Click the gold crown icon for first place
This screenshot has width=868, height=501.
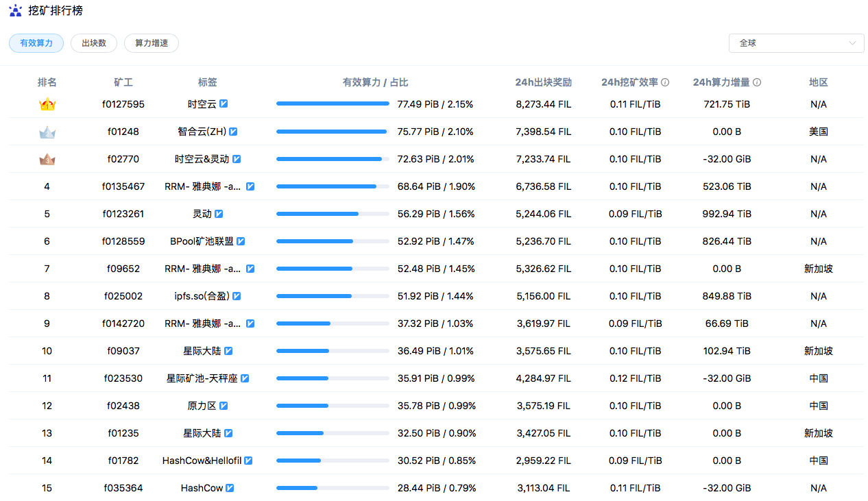pyautogui.click(x=47, y=103)
